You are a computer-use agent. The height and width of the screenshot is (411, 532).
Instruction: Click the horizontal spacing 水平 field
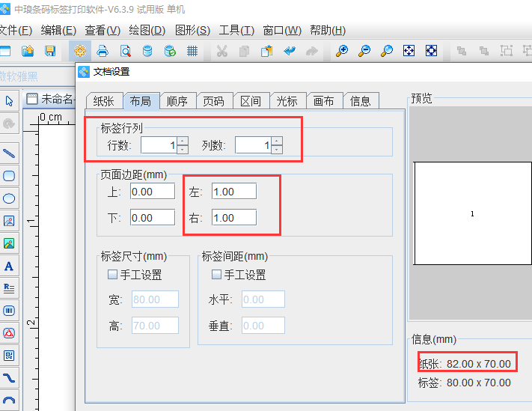coord(263,299)
